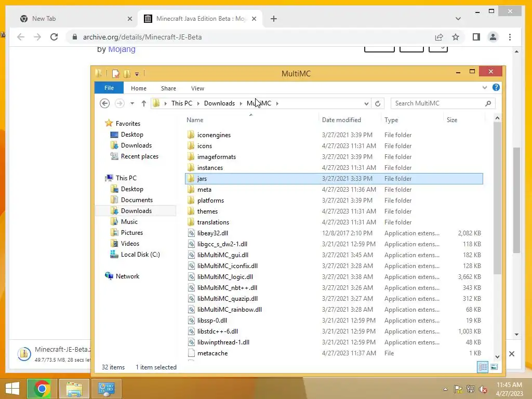Select Downloads under Favorites
This screenshot has width=532, height=399.
[136, 145]
